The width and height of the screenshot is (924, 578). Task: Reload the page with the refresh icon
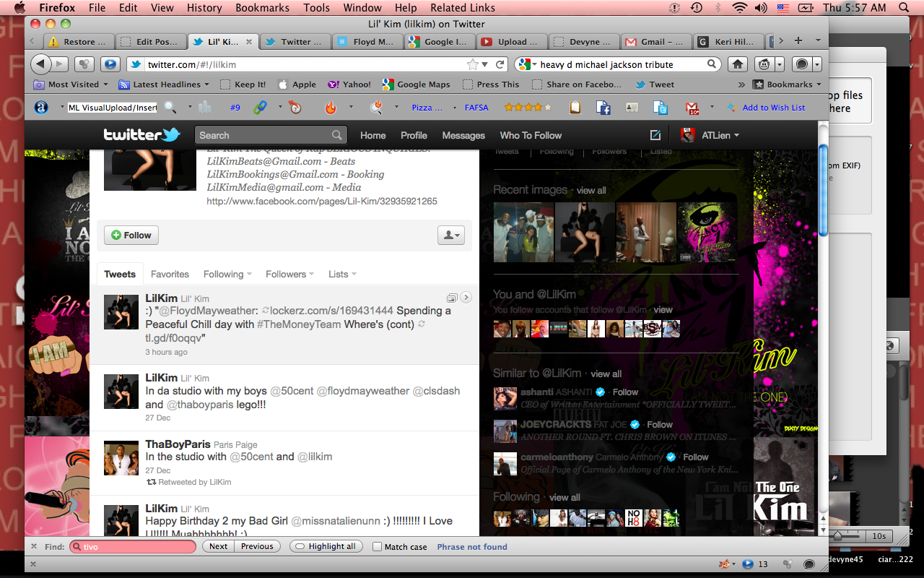coord(500,64)
